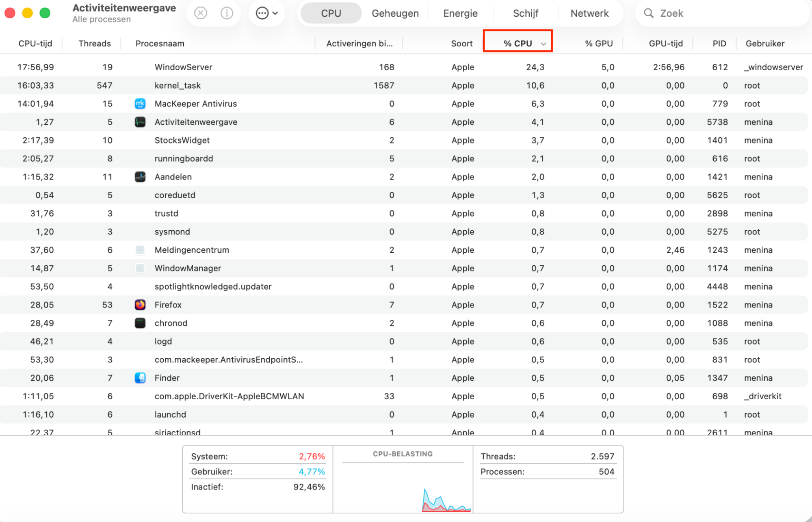This screenshot has width=812, height=522.
Task: Click the WindowManager process icon
Action: pos(140,268)
